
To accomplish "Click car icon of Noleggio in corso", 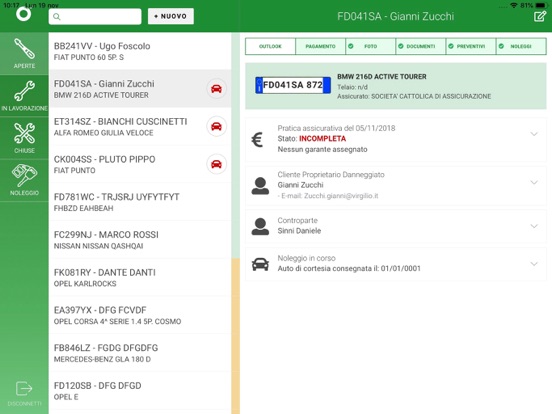I will 260,264.
